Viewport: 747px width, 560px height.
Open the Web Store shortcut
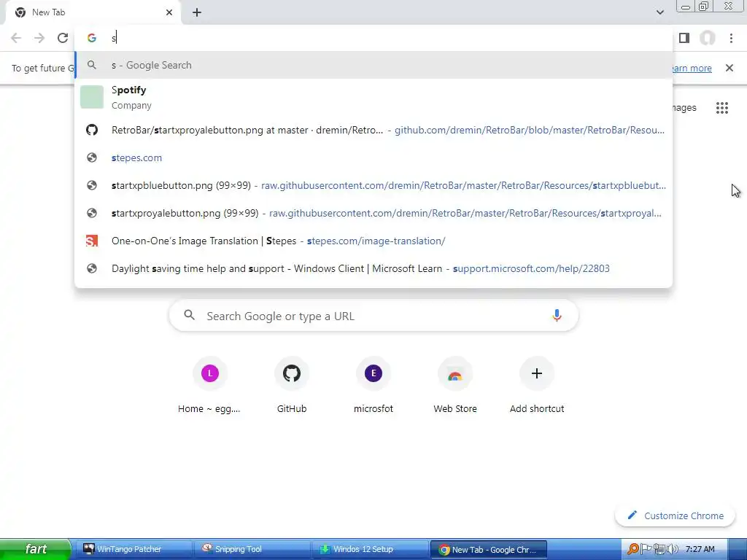click(x=455, y=386)
